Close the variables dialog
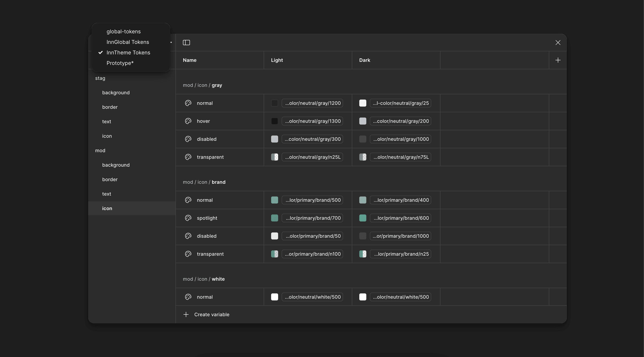The height and width of the screenshot is (357, 644). point(558,43)
